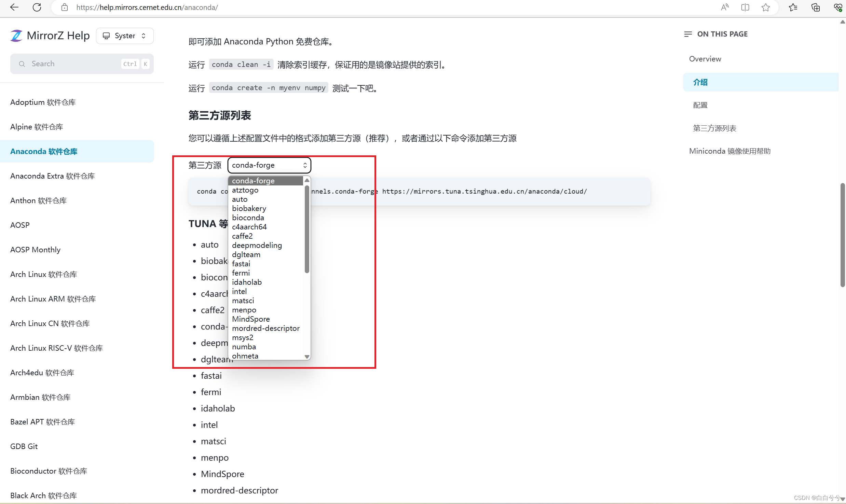Click the Search bar magnifier icon
The height and width of the screenshot is (504, 846).
22,64
